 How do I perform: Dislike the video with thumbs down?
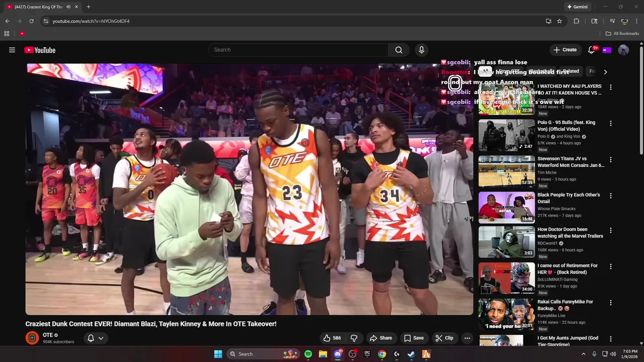(354, 338)
